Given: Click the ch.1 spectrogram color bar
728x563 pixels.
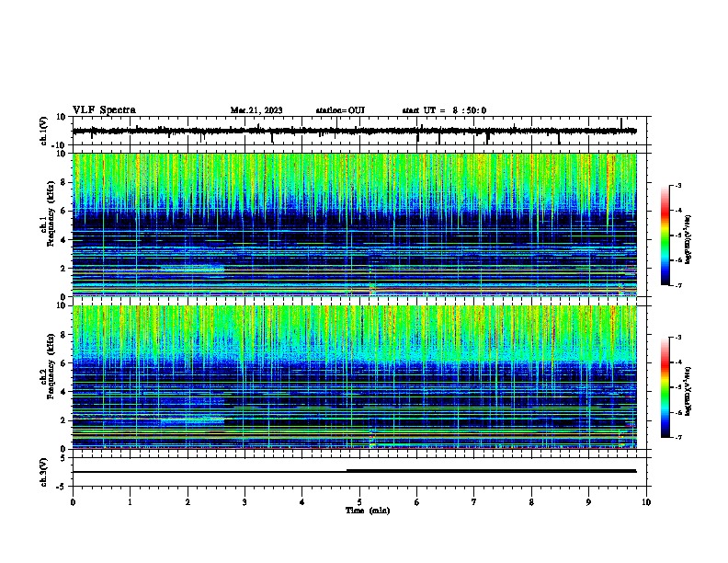Looking at the screenshot, I should [x=665, y=236].
